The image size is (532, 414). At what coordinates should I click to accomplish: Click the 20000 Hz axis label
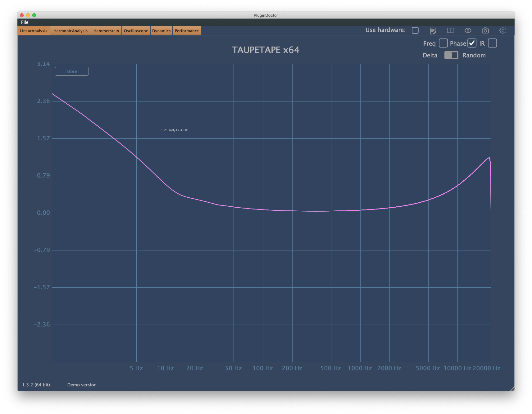coord(486,368)
